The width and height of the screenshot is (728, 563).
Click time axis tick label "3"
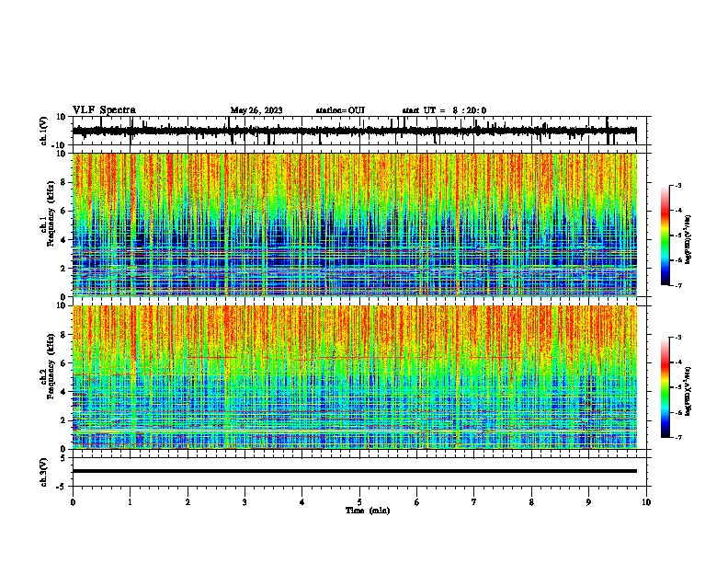tap(245, 502)
